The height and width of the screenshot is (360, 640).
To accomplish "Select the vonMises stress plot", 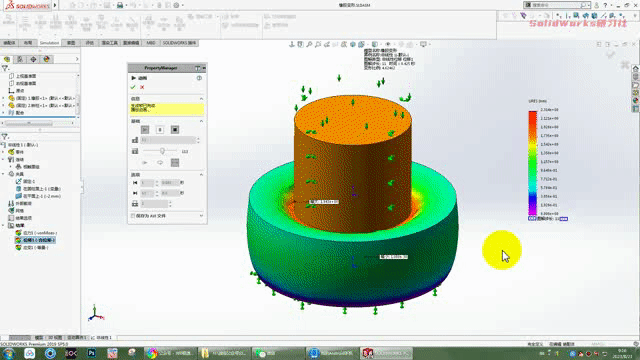I will 36,233.
